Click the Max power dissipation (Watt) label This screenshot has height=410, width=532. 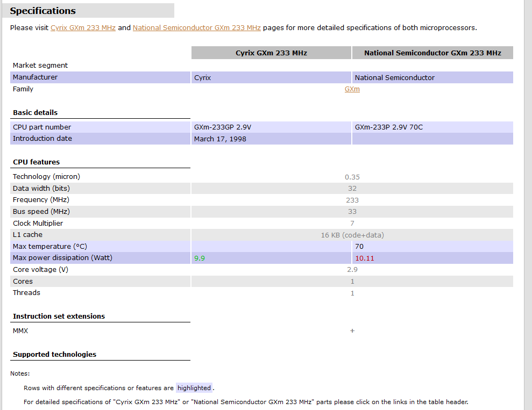[62, 258]
